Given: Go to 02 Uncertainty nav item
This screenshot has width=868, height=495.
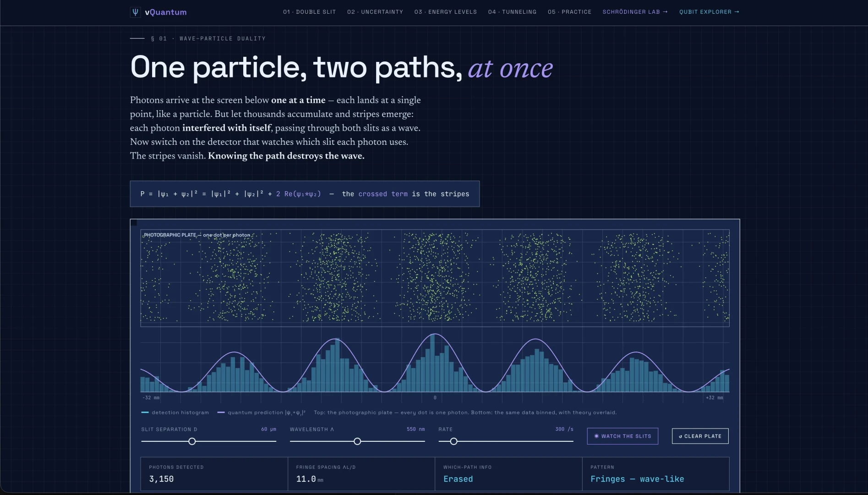Looking at the screenshot, I should [x=375, y=12].
